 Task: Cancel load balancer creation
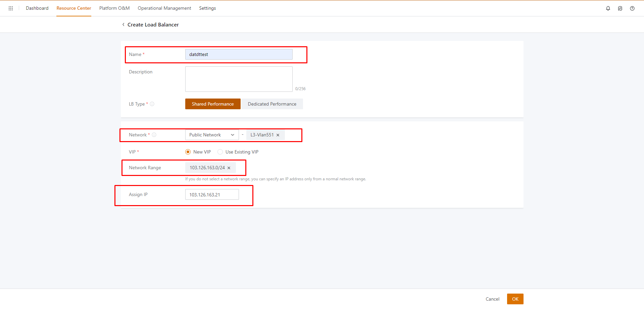pos(492,299)
